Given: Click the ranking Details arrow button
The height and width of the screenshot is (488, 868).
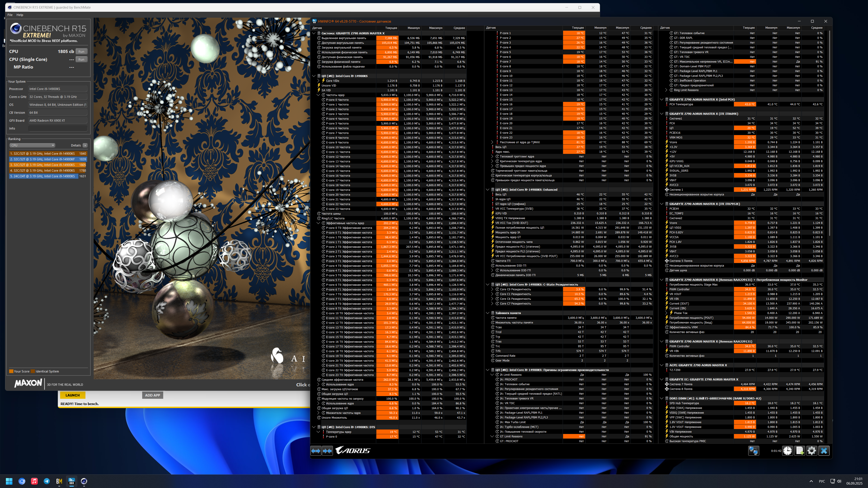Looking at the screenshot, I should 85,145.
